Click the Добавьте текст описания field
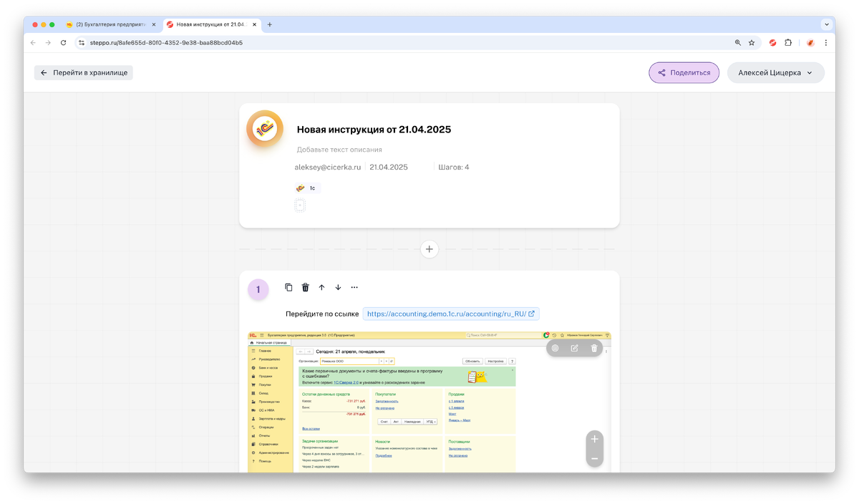 pos(339,150)
